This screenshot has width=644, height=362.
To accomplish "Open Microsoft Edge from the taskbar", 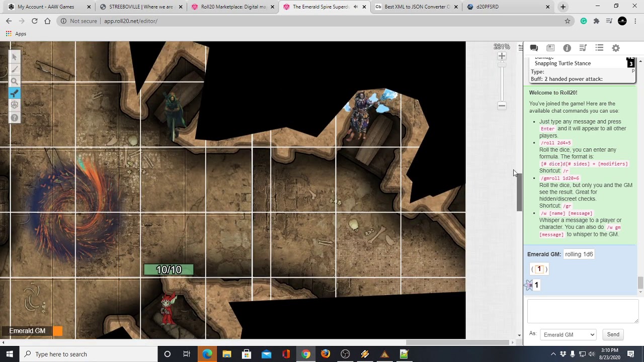I will tap(207, 354).
